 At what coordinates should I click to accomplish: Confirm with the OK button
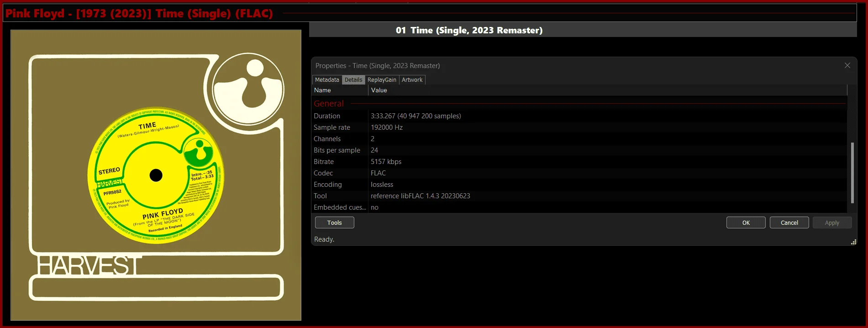(x=746, y=222)
